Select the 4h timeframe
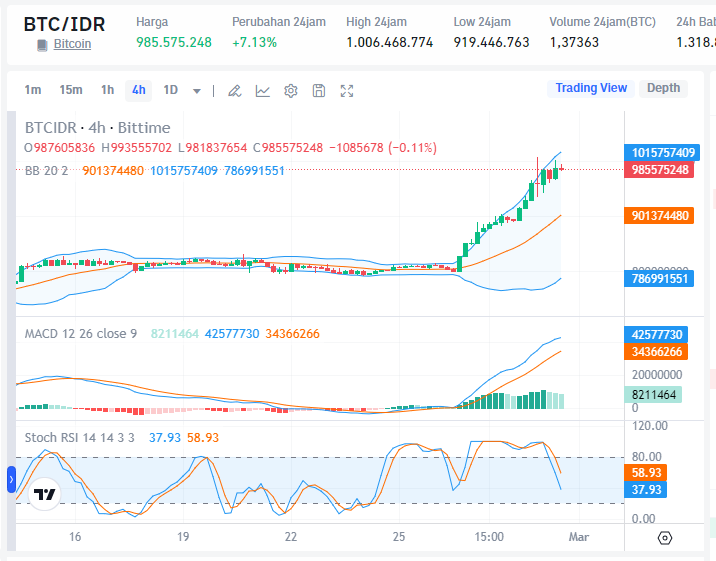Screen dimensions: 716x561 pos(138,90)
